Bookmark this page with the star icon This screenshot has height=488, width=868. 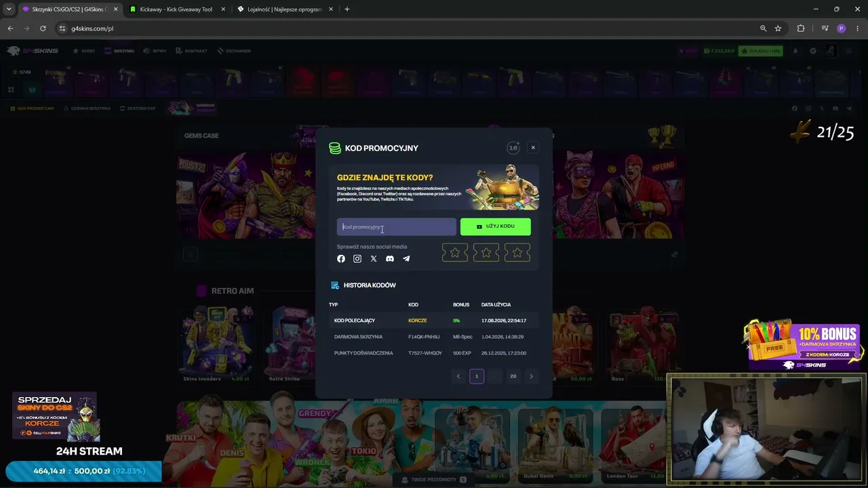(778, 28)
